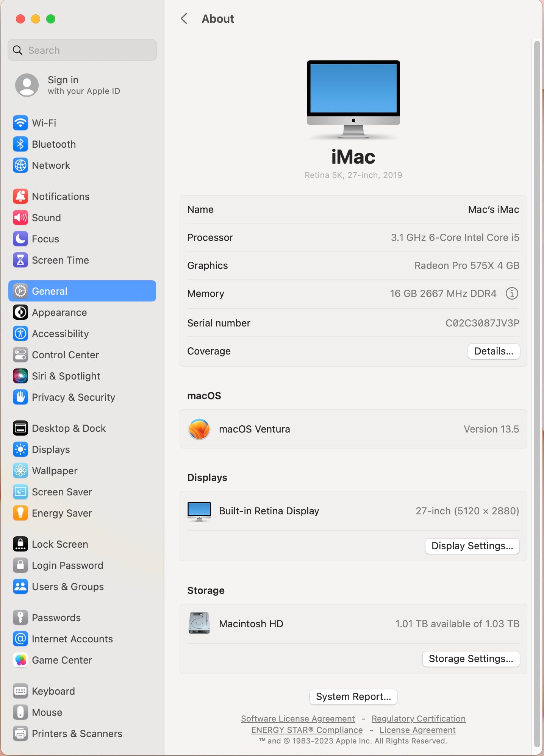This screenshot has height=756, width=544.
Task: Open the Passwords key icon
Action: (20, 617)
